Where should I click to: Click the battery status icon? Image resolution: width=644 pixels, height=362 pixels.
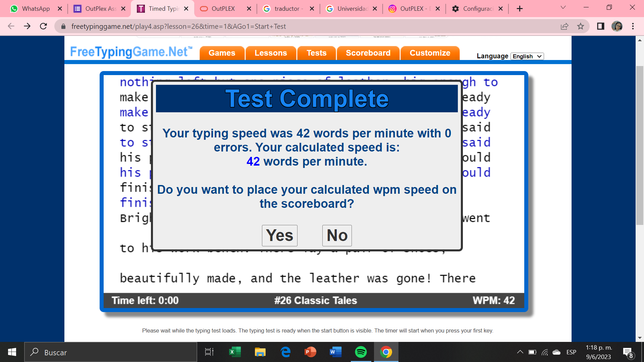click(532, 352)
